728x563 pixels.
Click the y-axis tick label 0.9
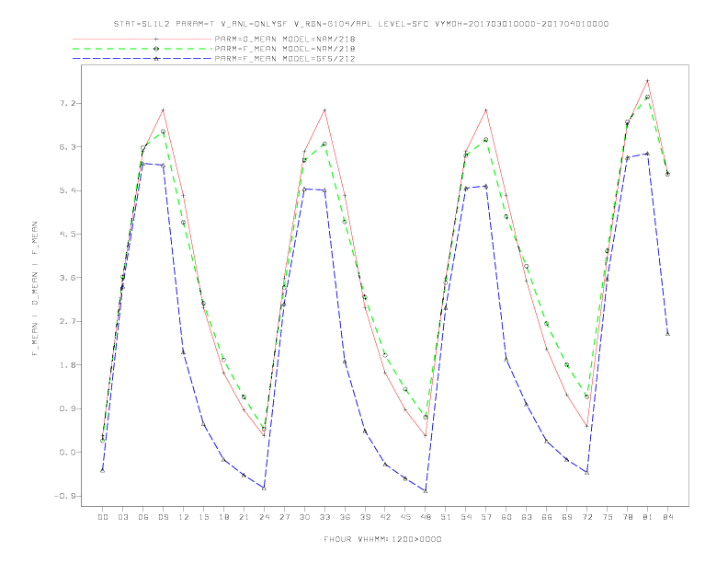coord(67,408)
